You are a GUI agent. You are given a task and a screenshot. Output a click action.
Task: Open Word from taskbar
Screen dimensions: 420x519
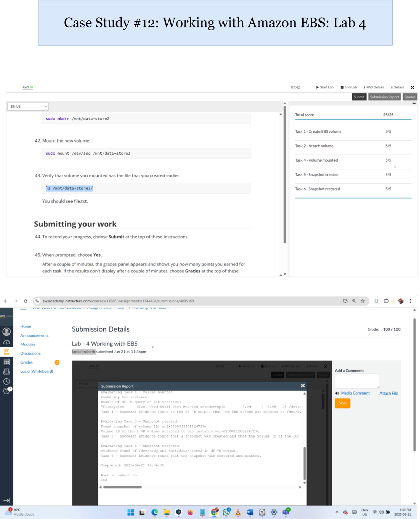point(250,512)
